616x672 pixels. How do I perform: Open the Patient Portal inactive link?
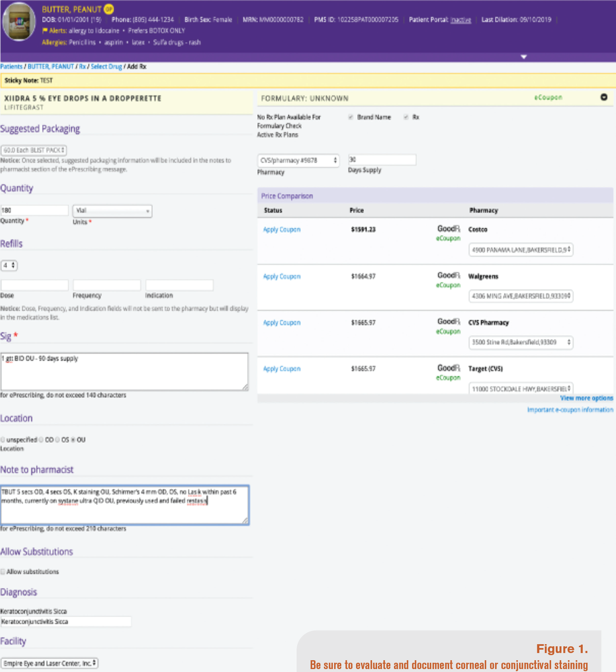click(x=461, y=20)
